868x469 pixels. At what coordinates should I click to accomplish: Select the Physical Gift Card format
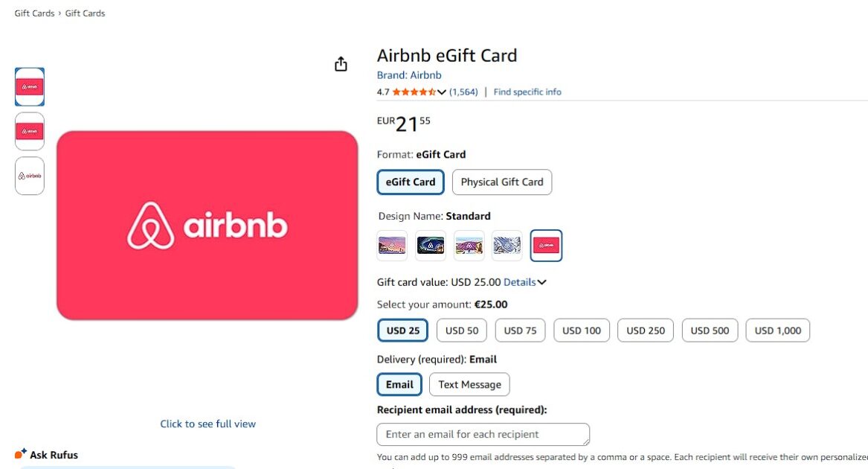[x=502, y=182]
